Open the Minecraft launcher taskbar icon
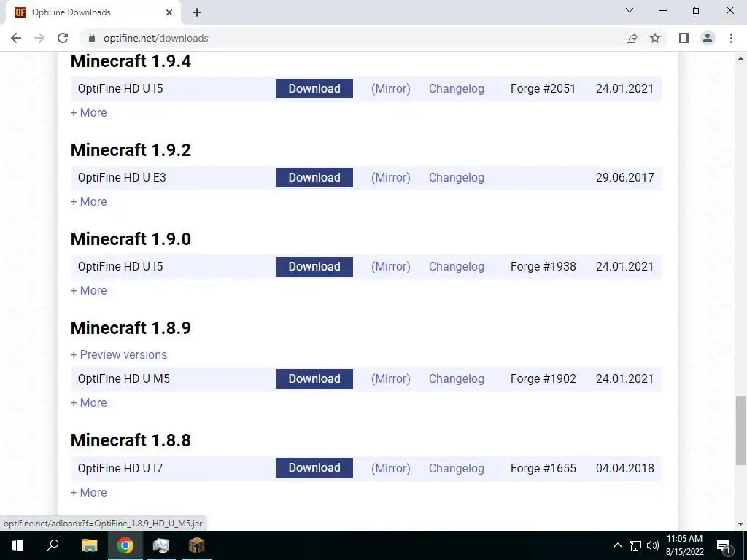 click(196, 545)
